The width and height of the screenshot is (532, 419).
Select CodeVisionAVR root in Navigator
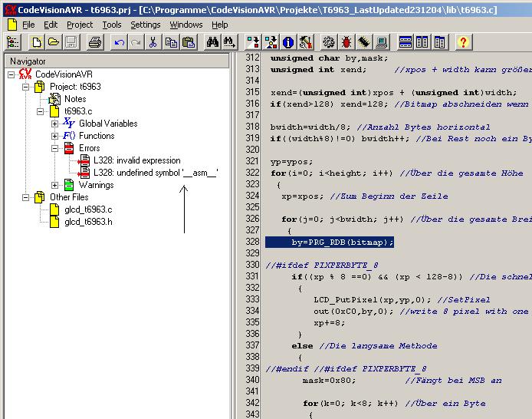tap(64, 74)
